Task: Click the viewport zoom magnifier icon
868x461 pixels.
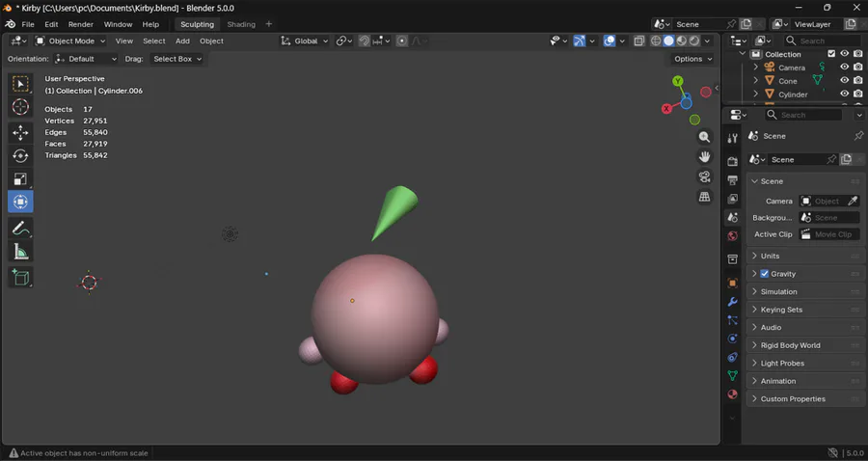Action: [x=704, y=137]
